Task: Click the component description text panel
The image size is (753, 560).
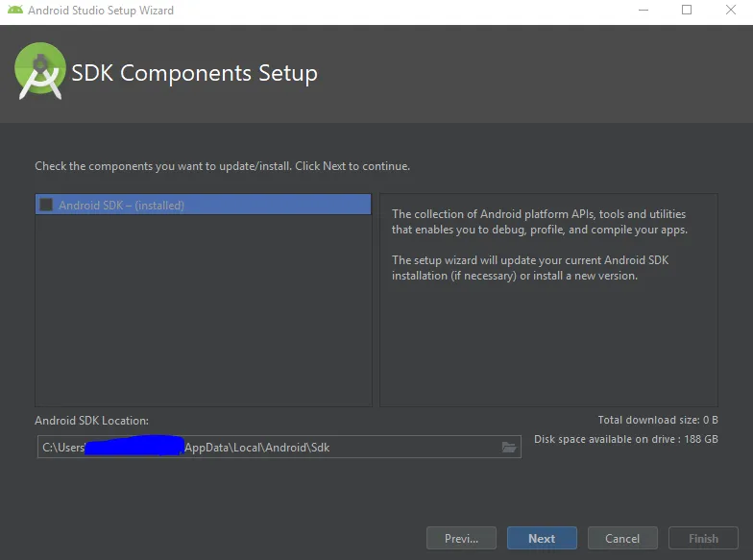Action: pyautogui.click(x=547, y=307)
